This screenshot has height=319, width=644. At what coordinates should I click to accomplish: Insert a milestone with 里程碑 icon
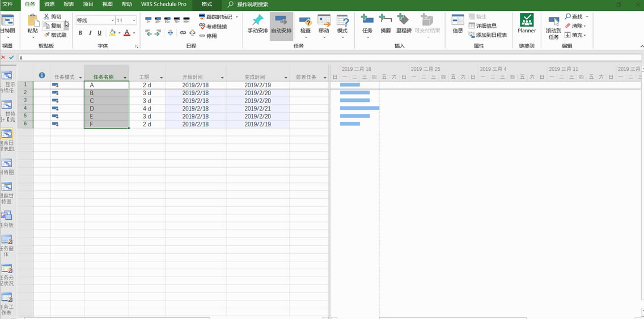[404, 24]
